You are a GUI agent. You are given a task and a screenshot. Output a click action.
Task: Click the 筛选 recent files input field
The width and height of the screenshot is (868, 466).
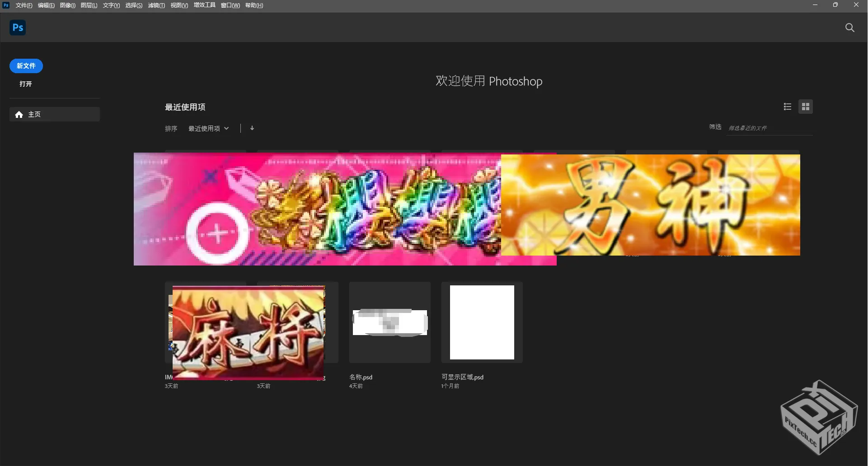(769, 128)
